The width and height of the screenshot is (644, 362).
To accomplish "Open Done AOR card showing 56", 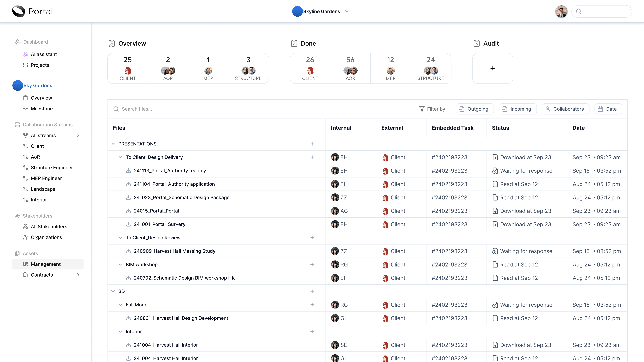I will click(x=350, y=68).
